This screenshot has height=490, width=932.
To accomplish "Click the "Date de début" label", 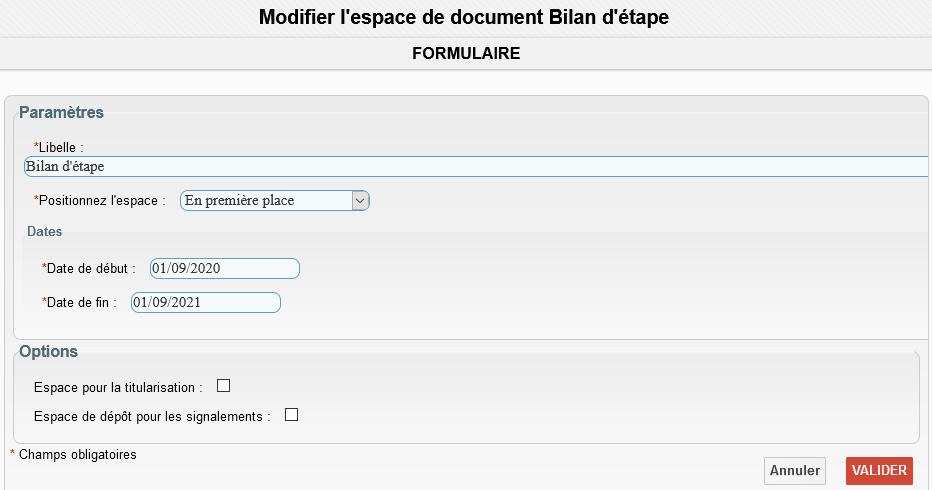I will click(x=90, y=268).
